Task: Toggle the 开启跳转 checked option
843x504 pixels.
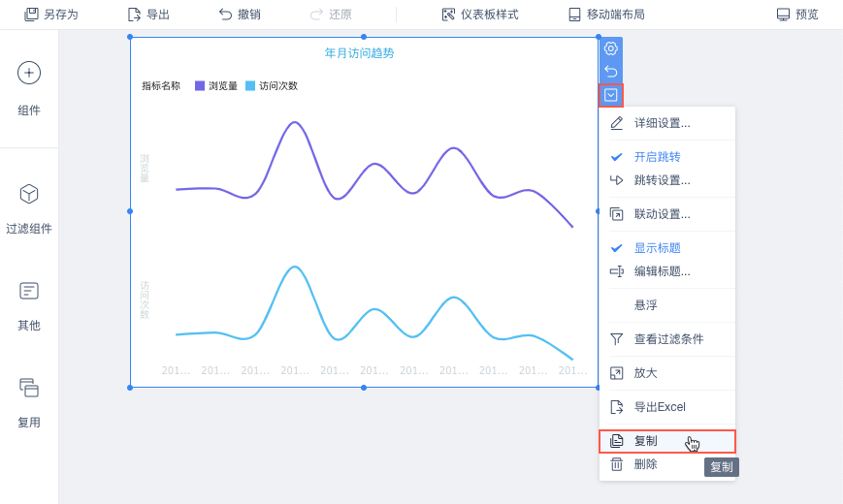Action: [x=657, y=157]
